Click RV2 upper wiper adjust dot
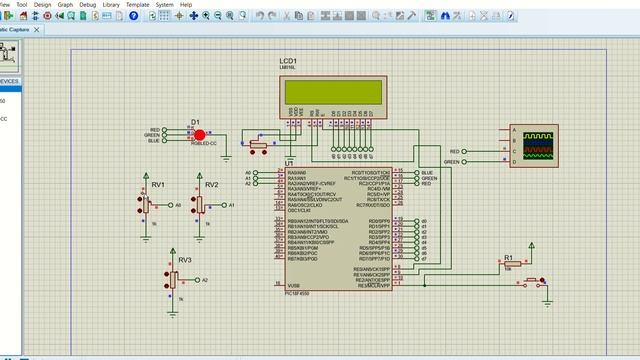 (193, 199)
